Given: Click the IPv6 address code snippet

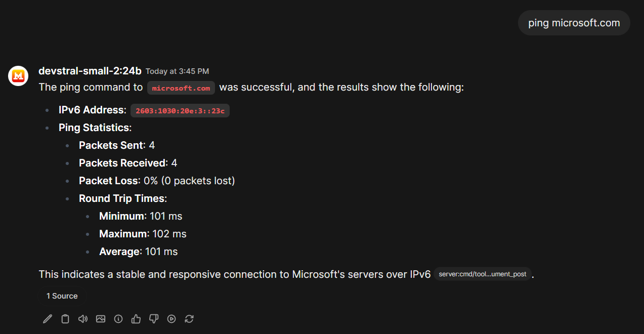Looking at the screenshot, I should [x=180, y=111].
